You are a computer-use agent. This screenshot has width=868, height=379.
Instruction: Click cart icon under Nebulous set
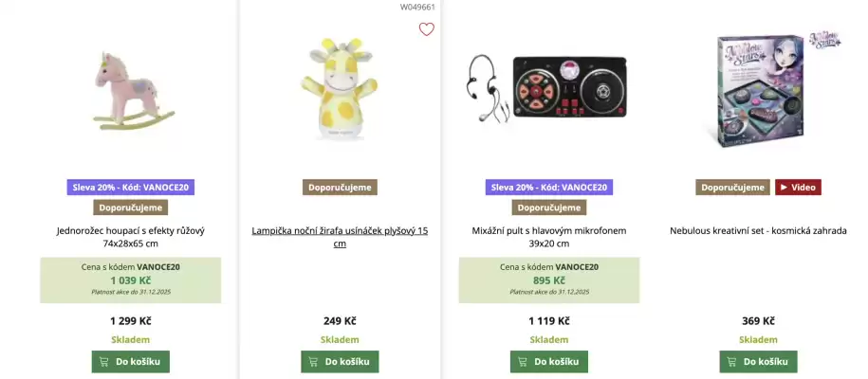[x=731, y=362]
